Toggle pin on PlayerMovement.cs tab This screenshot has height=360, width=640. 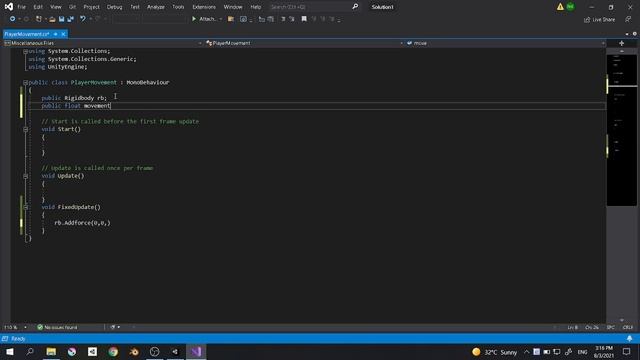click(56, 34)
